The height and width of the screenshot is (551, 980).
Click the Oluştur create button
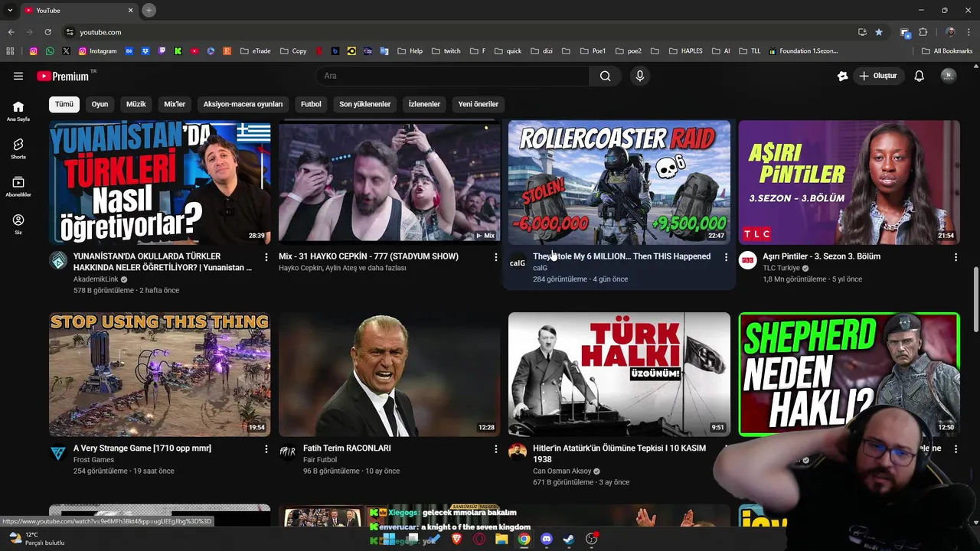[878, 76]
